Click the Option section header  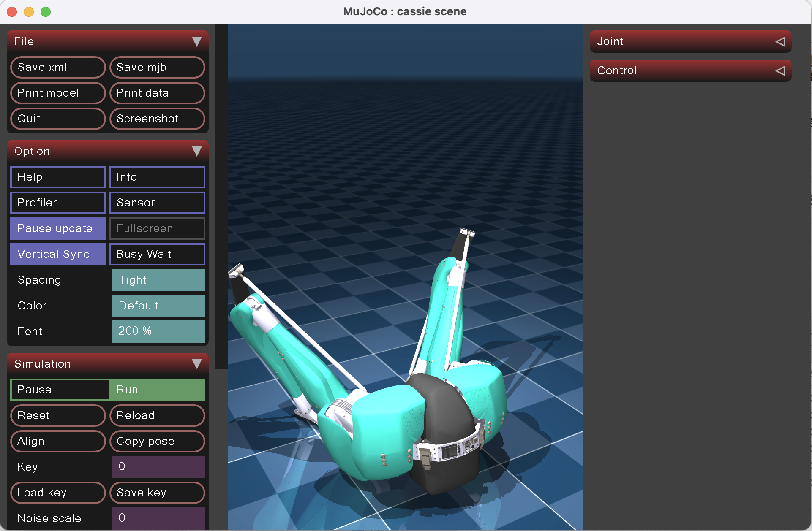[108, 151]
